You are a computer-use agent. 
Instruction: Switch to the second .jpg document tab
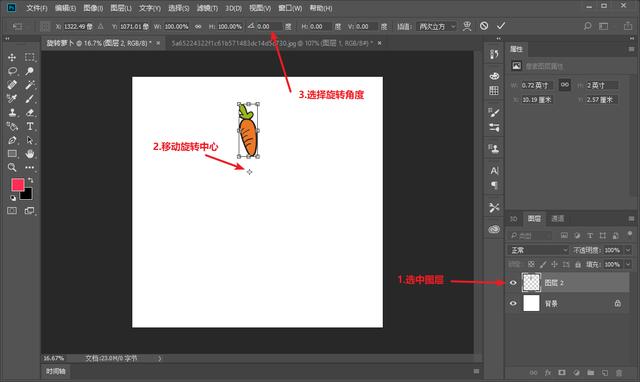tap(273, 43)
